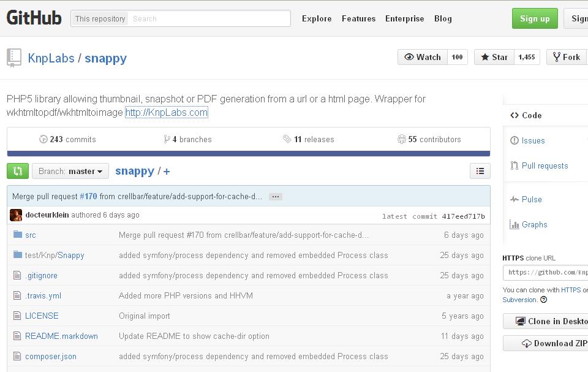Image resolution: width=588 pixels, height=372 pixels.
Task: Open the snappy repository title link
Action: tap(106, 59)
